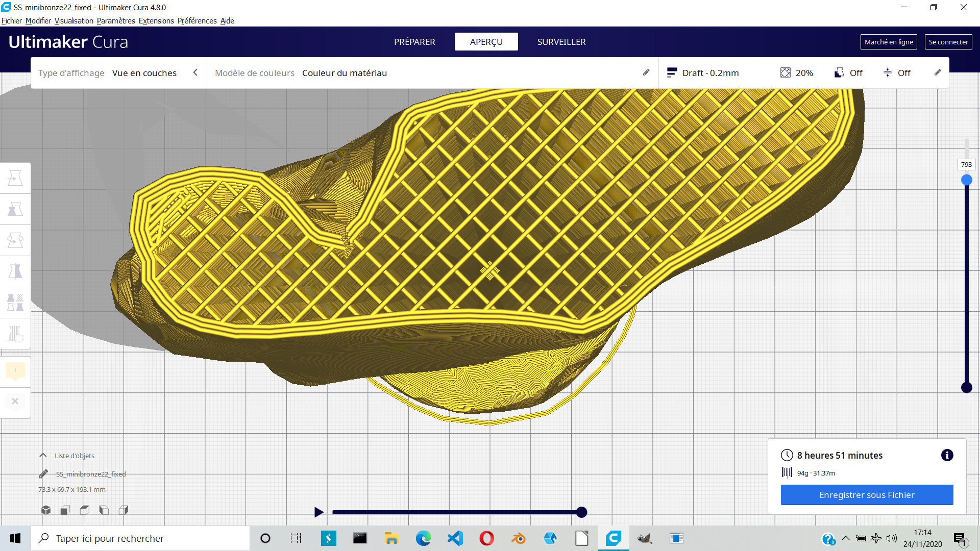Open the Aide menu
The width and height of the screenshot is (980, 551).
[x=227, y=21]
